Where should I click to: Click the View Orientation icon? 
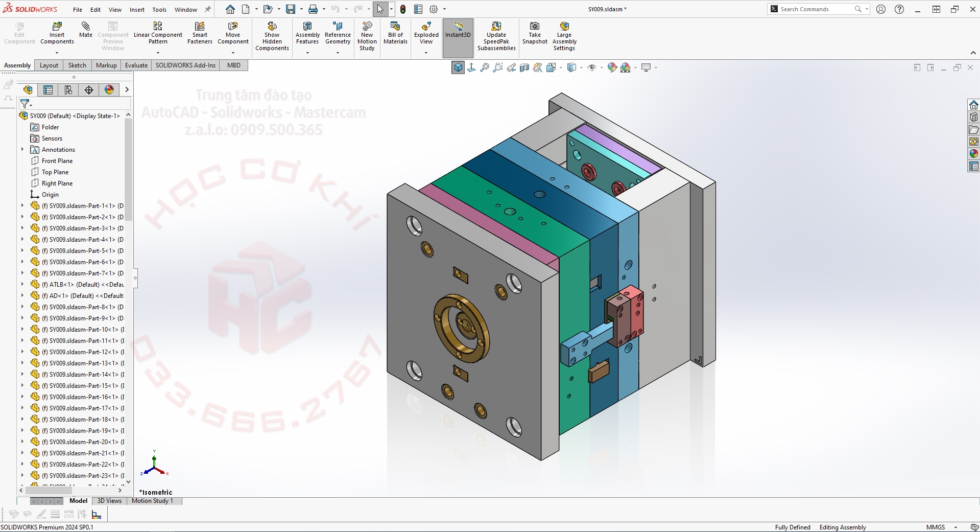551,67
